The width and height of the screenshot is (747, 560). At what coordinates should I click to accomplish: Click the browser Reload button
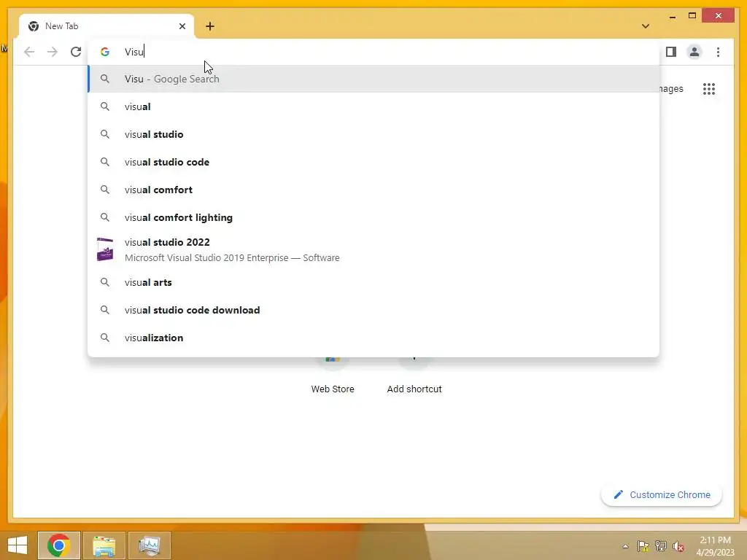(x=76, y=52)
